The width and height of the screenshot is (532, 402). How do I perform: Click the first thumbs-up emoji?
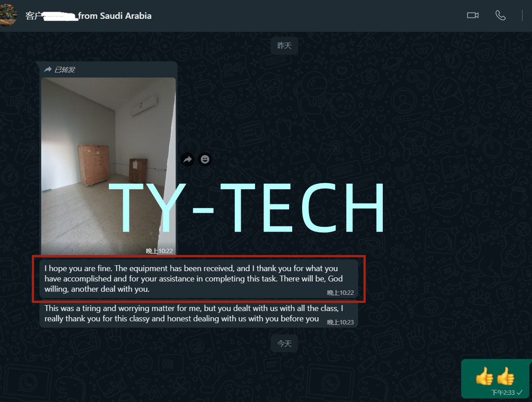(484, 376)
